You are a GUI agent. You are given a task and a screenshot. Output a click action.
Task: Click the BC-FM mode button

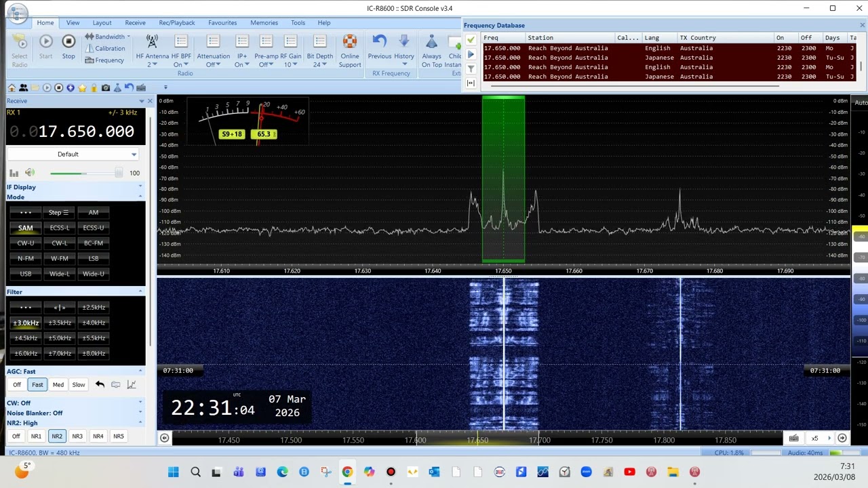pos(94,243)
